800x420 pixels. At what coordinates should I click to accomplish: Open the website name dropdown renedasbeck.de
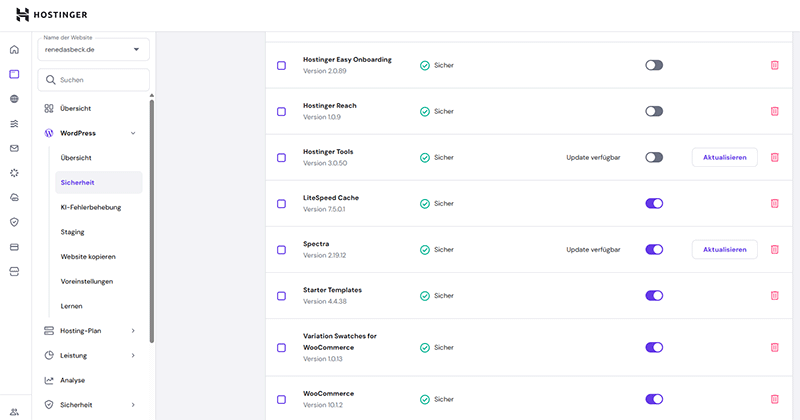pyautogui.click(x=93, y=50)
